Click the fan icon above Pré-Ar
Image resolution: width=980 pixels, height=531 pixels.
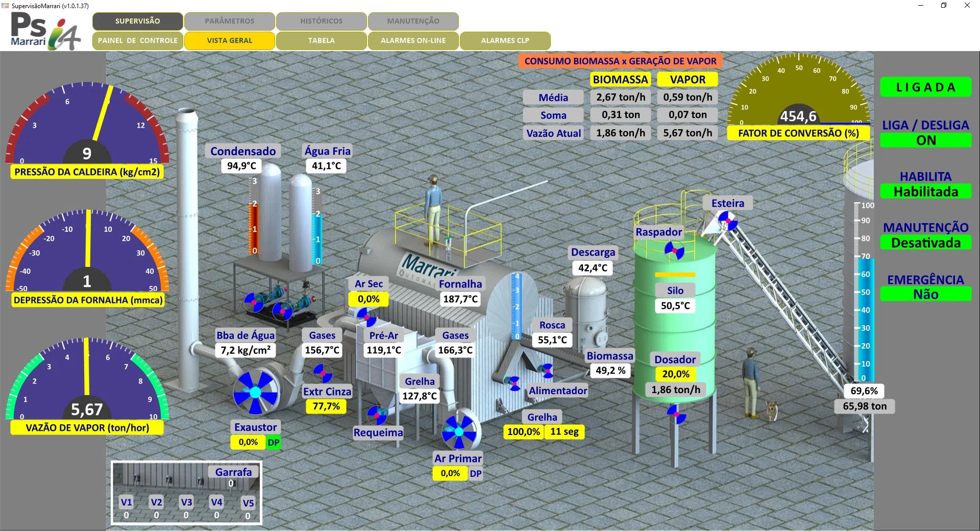[367, 317]
